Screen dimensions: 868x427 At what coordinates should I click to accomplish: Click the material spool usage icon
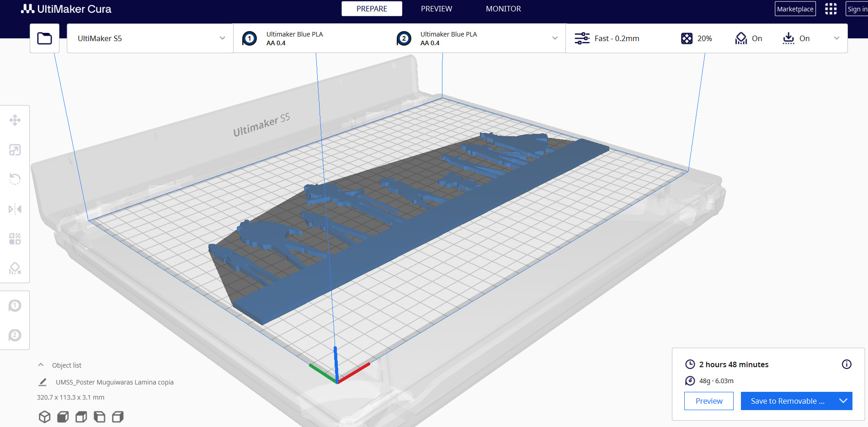(690, 380)
